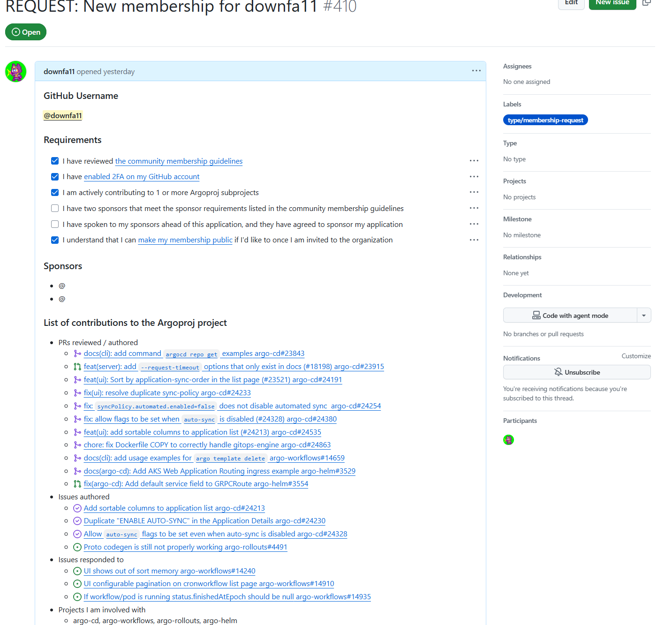Click the 'opened yesterday' timestamp text
672x625 pixels.
106,71
